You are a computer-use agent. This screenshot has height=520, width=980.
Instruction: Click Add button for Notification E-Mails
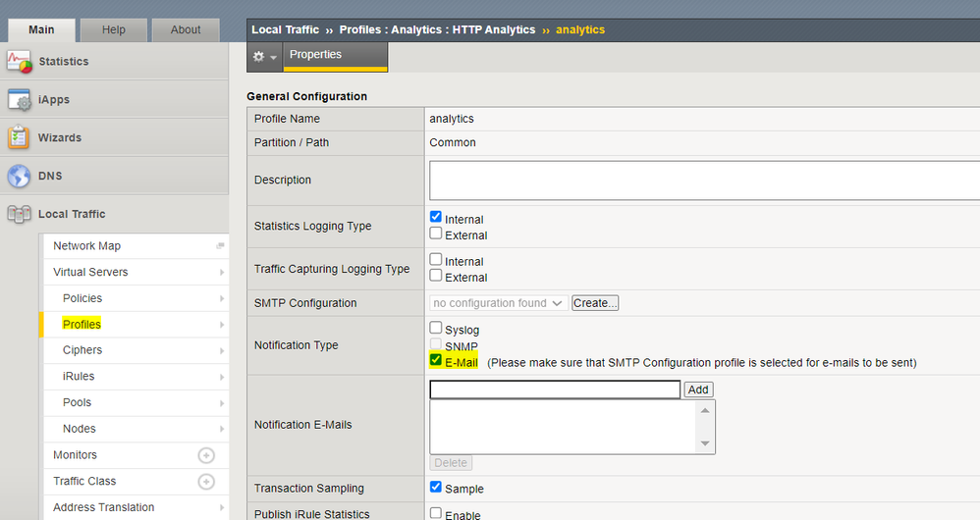click(698, 390)
